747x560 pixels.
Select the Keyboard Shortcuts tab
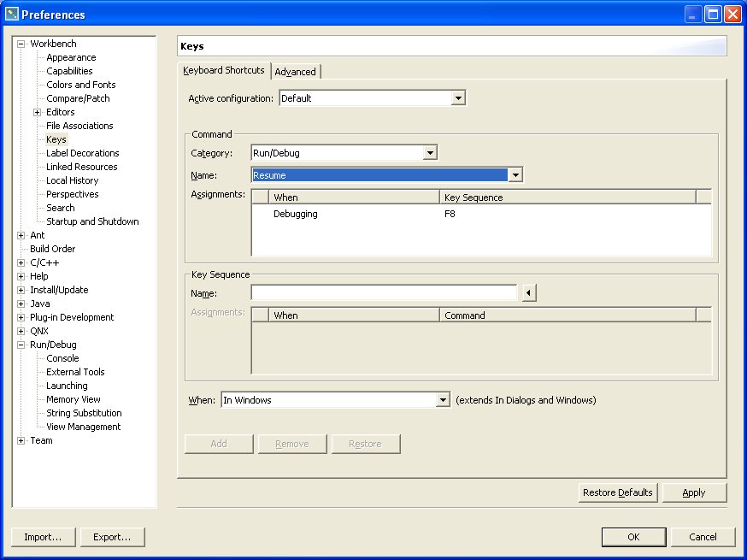click(224, 71)
